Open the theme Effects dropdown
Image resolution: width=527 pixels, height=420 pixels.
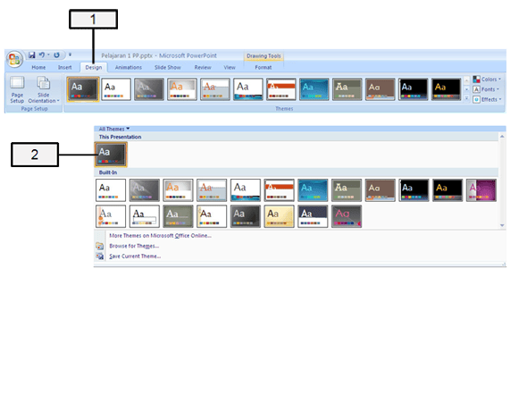(x=487, y=99)
